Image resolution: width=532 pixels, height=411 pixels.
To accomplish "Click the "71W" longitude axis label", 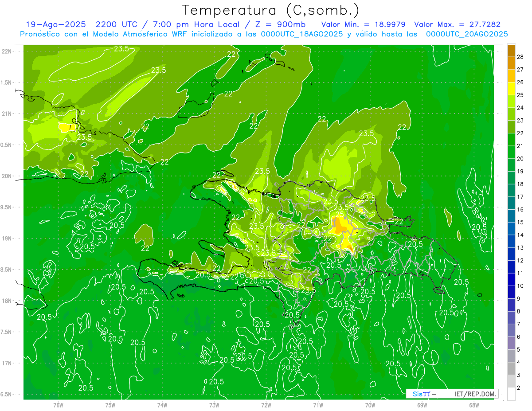I will (318, 405).
